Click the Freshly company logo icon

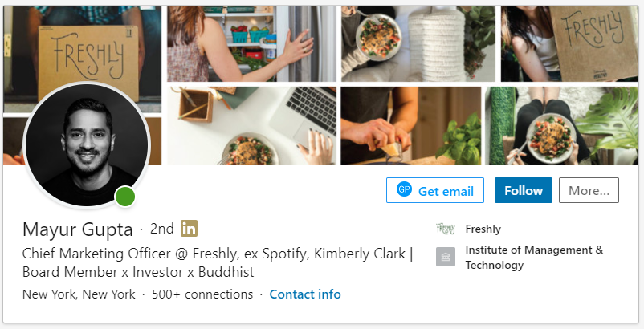(445, 229)
